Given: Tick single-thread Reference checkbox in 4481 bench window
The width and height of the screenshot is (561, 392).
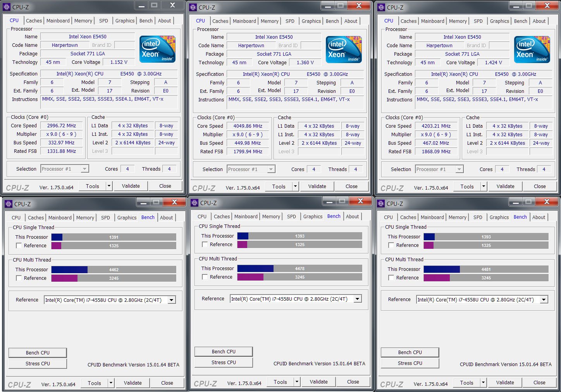Looking at the screenshot, I should (391, 245).
